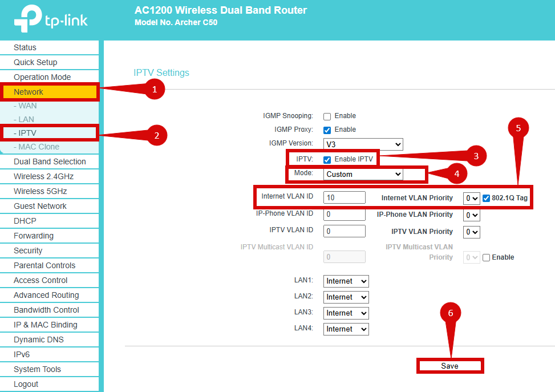
Task: Select Wireless 2.4GHz in the sidebar
Action: (x=44, y=176)
